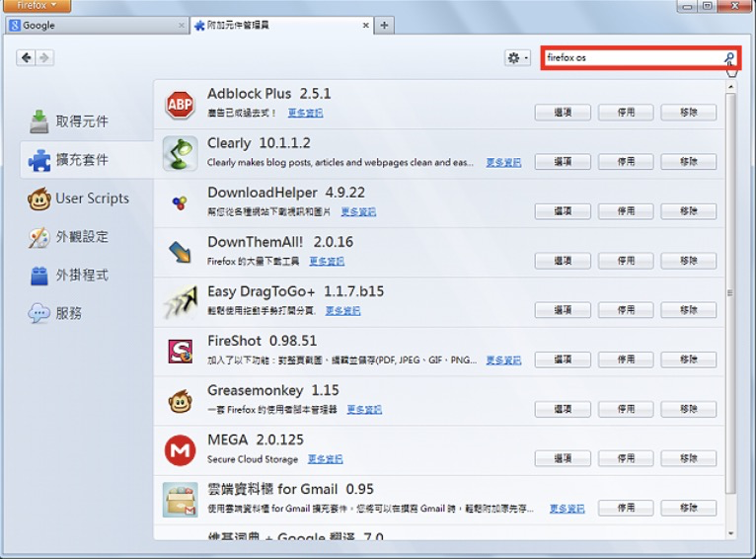Click the Clearly desk lamp icon
Viewport: 756px width, 559px height.
(180, 153)
